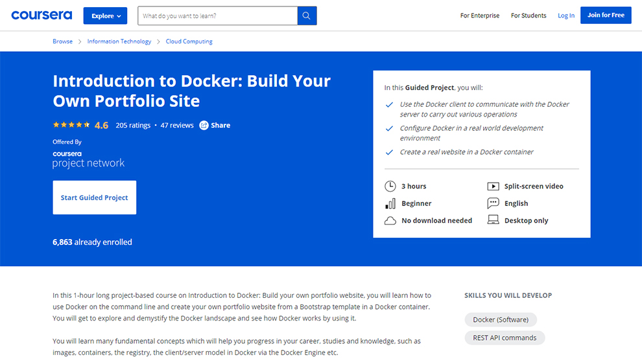
Task: Click the 'No download needed' label
Action: (x=436, y=220)
